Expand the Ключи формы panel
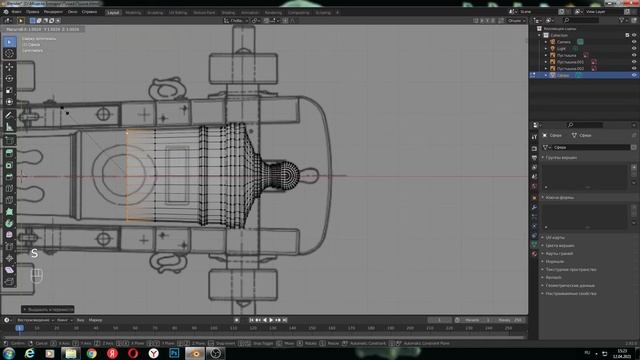 click(x=560, y=198)
